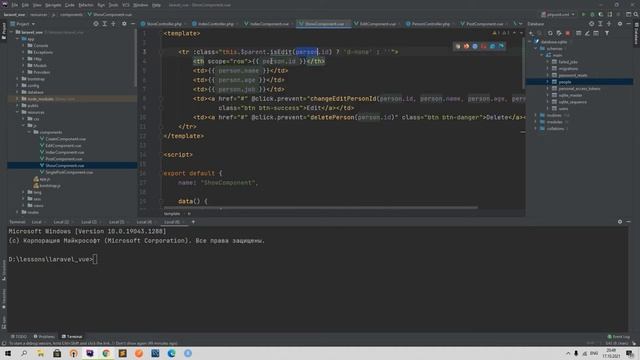Open the preview in the Opera browser icon
This screenshot has width=640, height=360.
pos(484,46)
